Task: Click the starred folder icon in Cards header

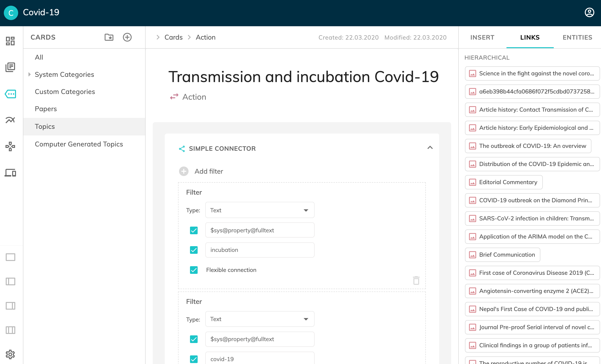Action: 109,37
